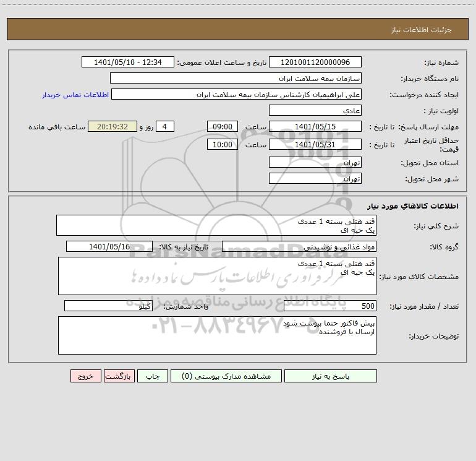Click the 'تاریخ و ساعت اعلان عمومی:' label
This screenshot has height=461, width=476.
222,62
